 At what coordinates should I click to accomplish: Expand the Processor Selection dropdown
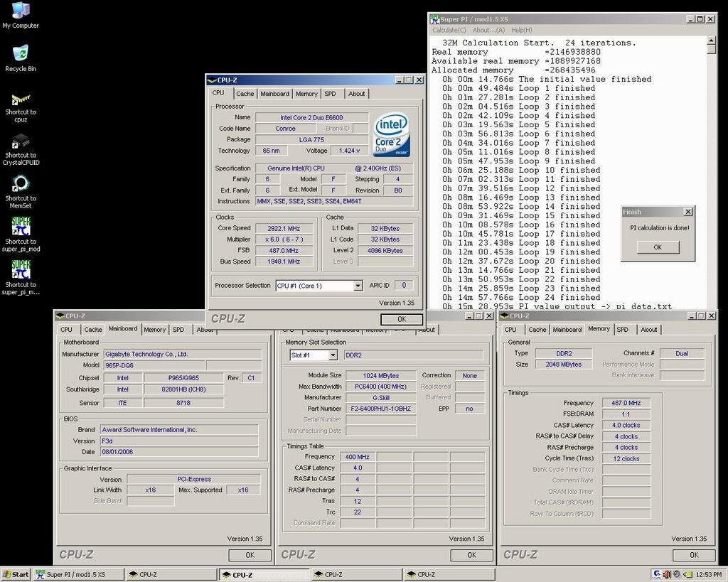click(x=358, y=286)
